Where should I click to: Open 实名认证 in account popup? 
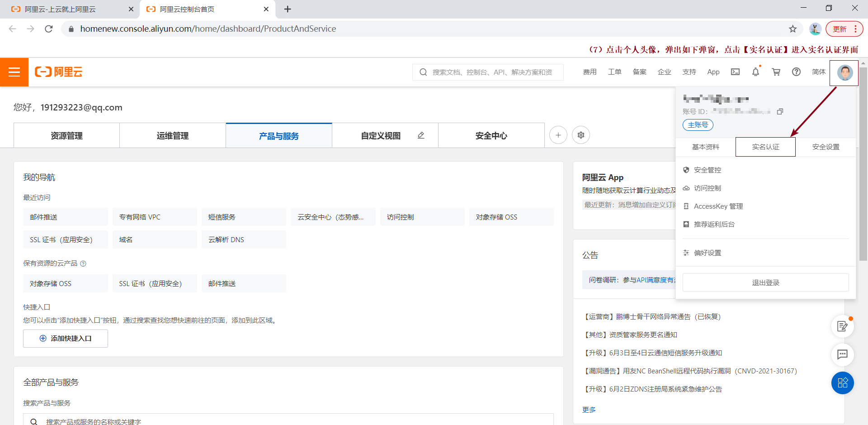[765, 147]
